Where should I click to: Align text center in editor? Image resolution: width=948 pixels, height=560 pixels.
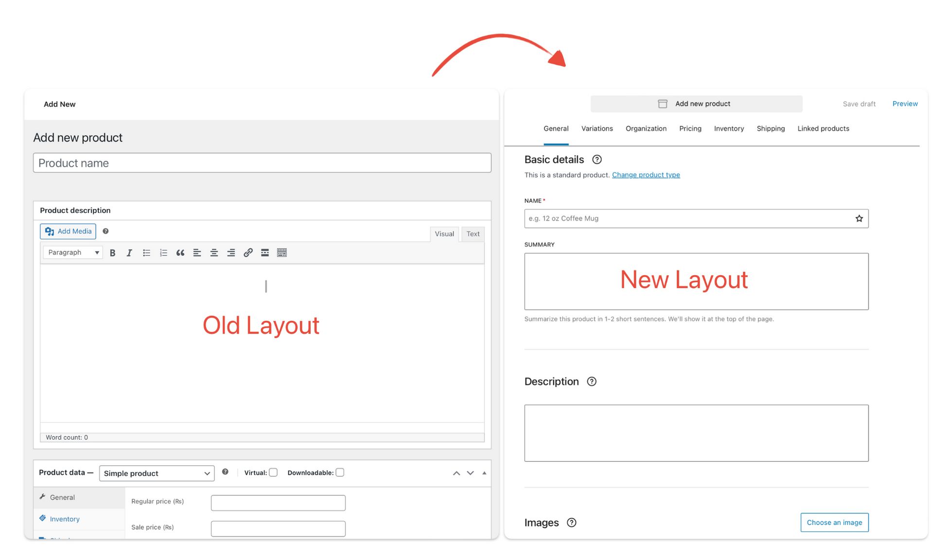[x=214, y=253]
